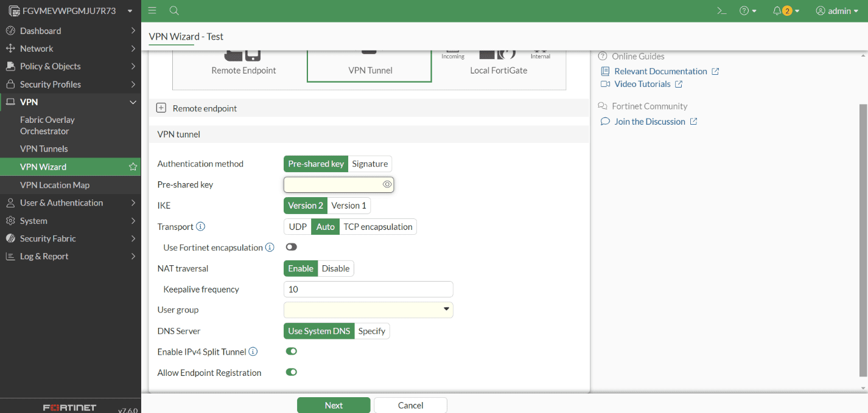Screen dimensions: 868x413
Task: Click the Next button
Action: coord(334,405)
